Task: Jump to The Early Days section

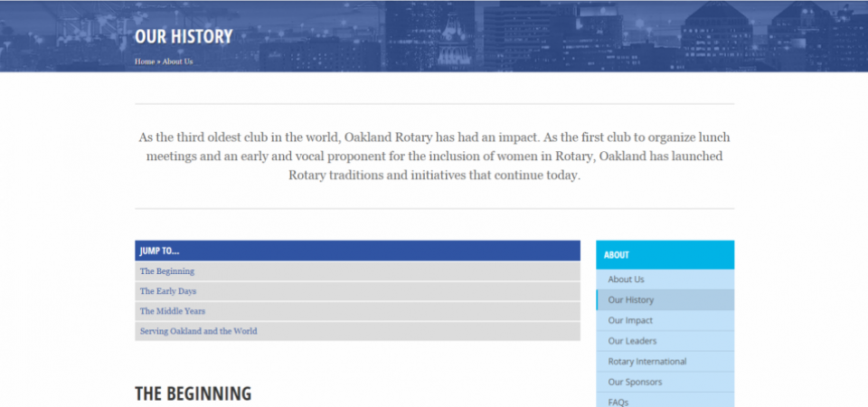Action: pos(168,291)
